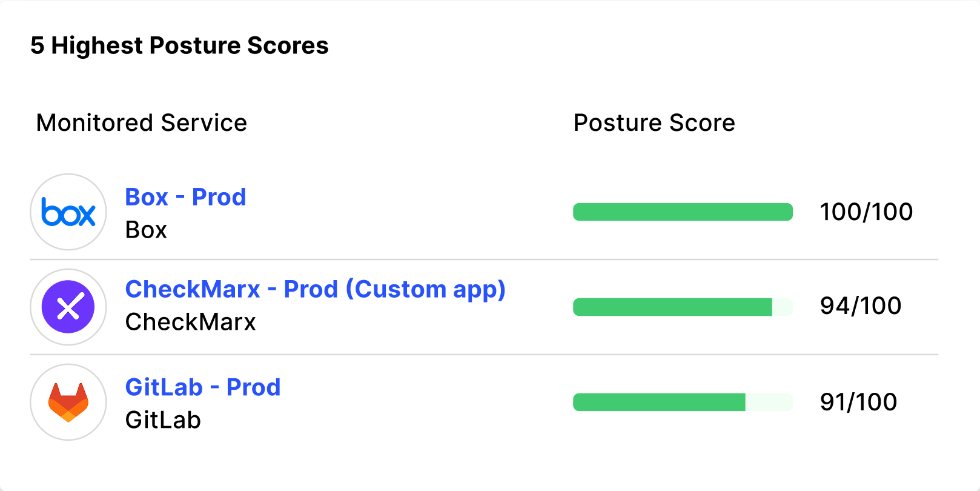This screenshot has width=980, height=491.
Task: Click the CheckMarx posture score bar
Action: (672, 307)
